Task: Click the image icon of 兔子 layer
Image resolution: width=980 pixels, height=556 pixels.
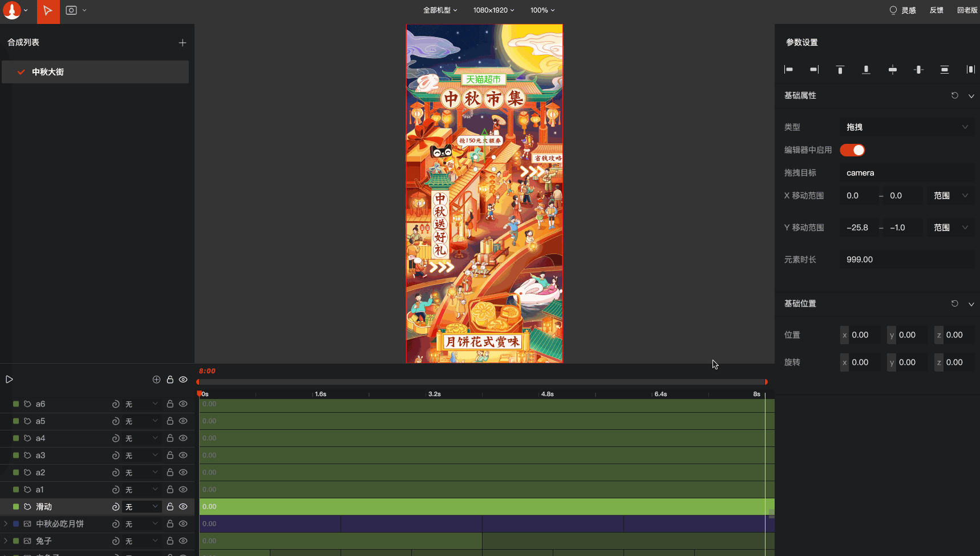Action: [27, 541]
